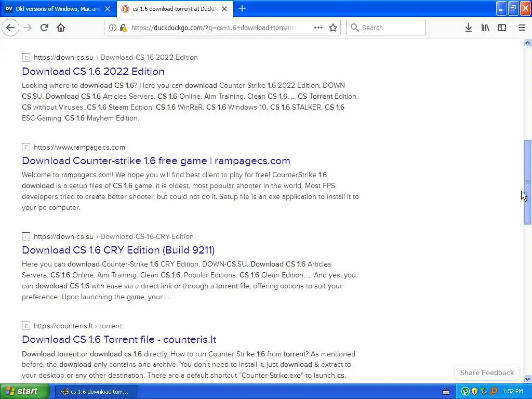The image size is (532, 399).
Task: Click the scrollbar up arrow
Action: [x=527, y=43]
